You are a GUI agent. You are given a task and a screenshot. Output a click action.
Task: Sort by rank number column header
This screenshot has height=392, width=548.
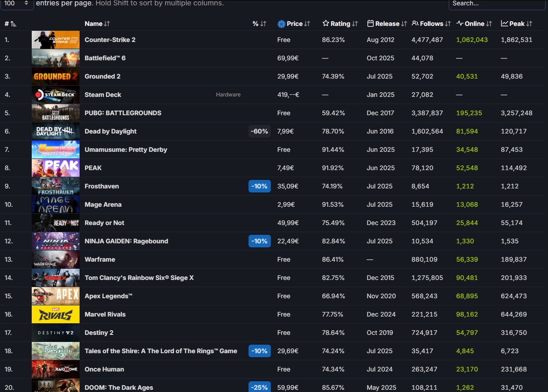pyautogui.click(x=10, y=24)
